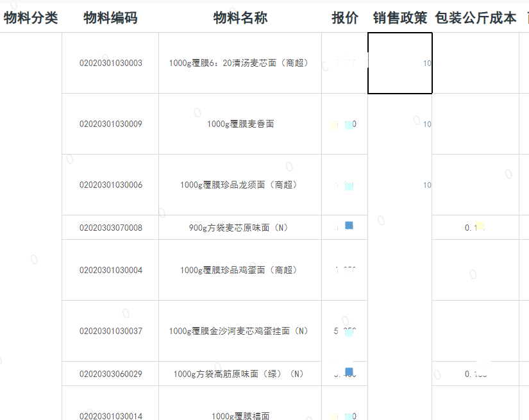Screen dimensions: 529x420
Task: Select the 物料编码 column header
Action: 110,18
